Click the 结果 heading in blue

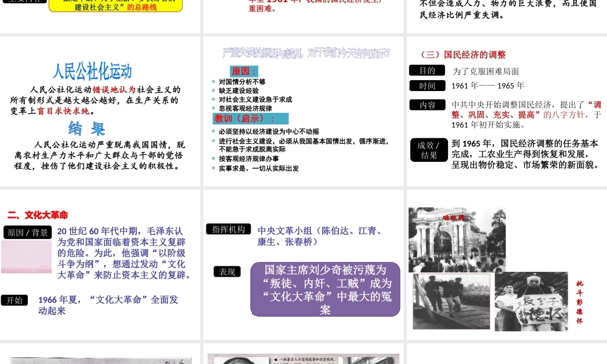(x=87, y=129)
